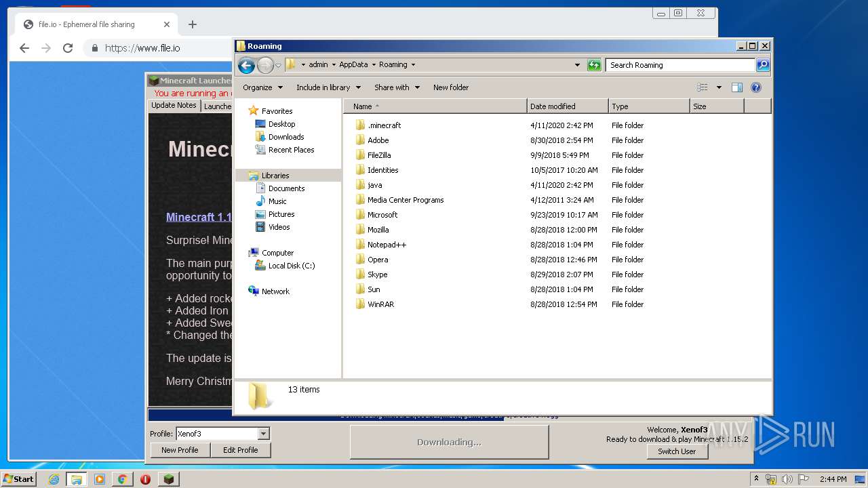Screen dimensions: 868x488
Task: Click Opera icon in taskbar
Action: (x=145, y=479)
